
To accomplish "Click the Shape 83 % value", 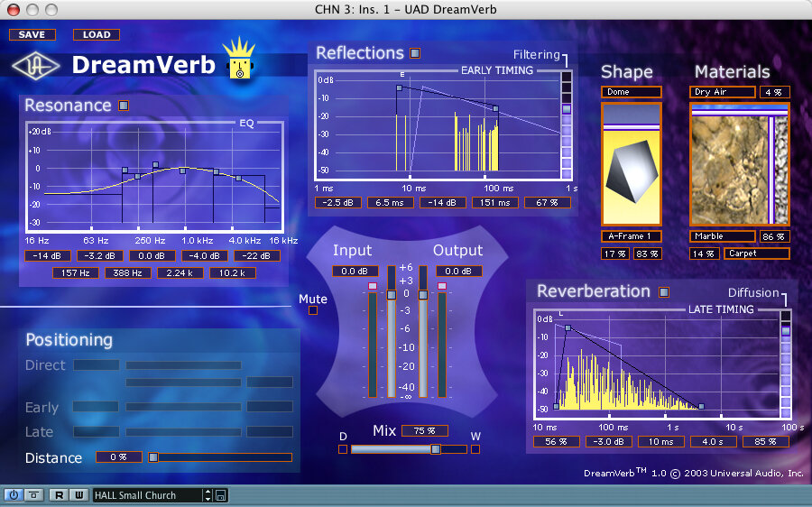I will [x=647, y=253].
